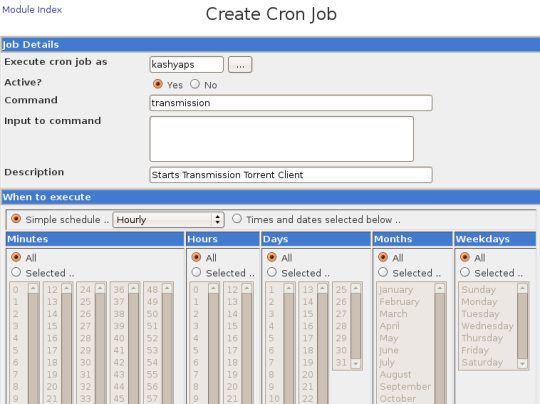Choose Selected under Days
540x404 pixels.
(x=272, y=272)
